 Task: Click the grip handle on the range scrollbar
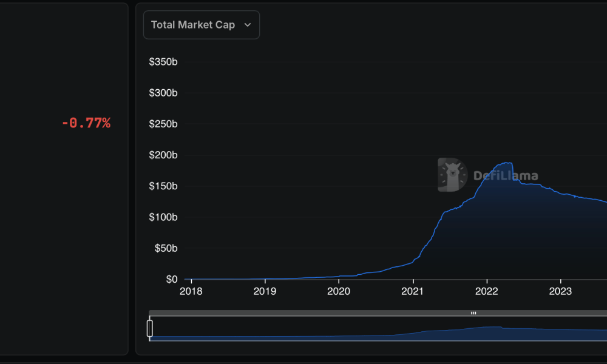pos(473,313)
